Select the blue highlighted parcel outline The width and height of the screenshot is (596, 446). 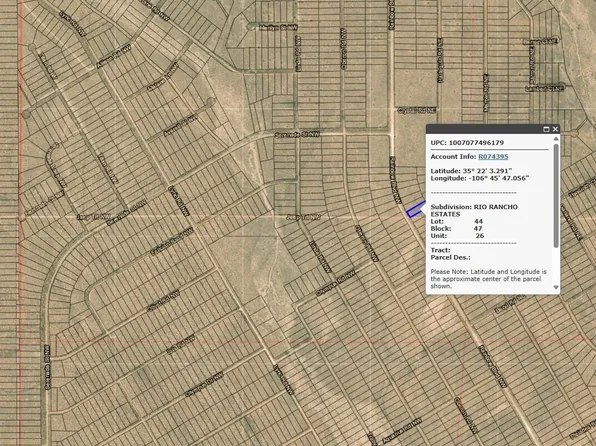415,210
